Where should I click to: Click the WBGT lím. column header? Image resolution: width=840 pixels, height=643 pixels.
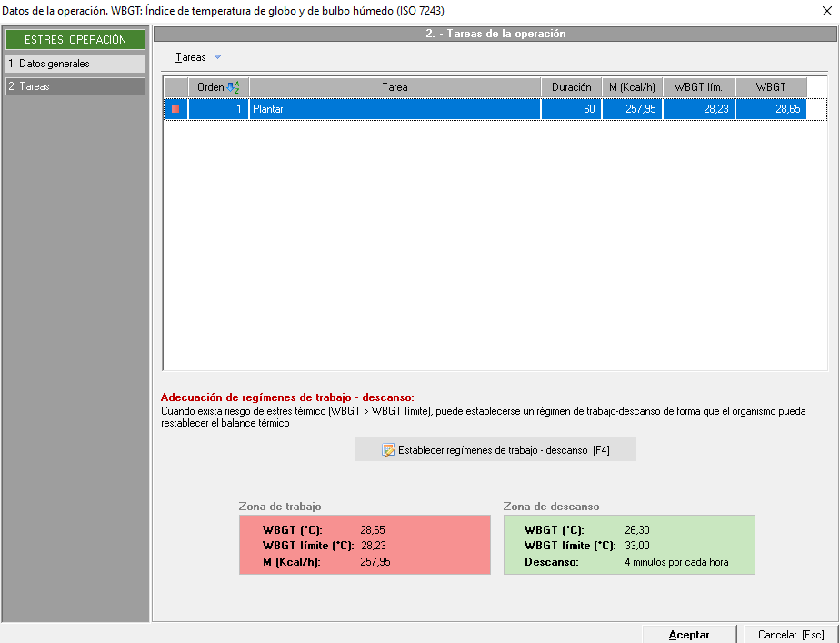[x=698, y=87]
